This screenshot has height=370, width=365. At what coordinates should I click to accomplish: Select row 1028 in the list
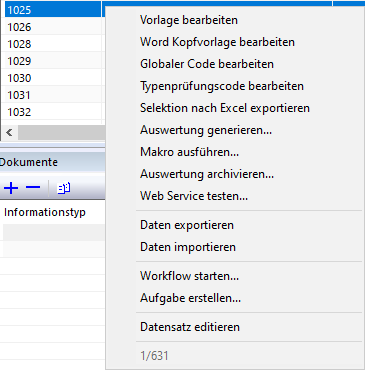(53, 44)
